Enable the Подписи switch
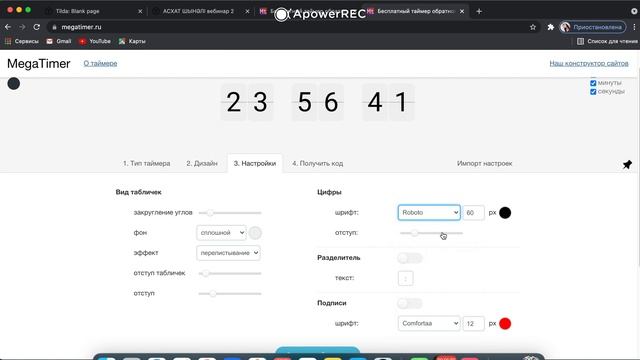This screenshot has height=360, width=640. tap(409, 303)
